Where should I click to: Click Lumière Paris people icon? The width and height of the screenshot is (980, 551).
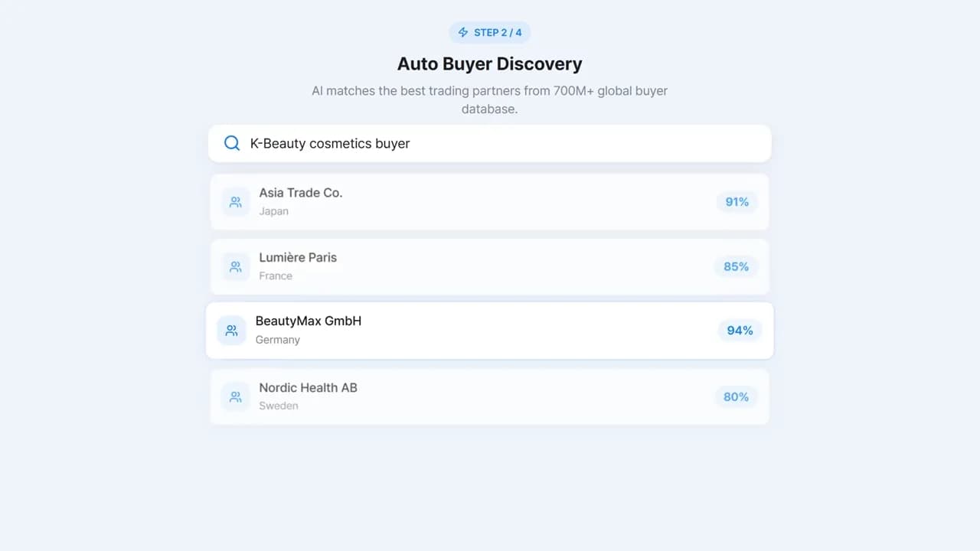point(236,267)
